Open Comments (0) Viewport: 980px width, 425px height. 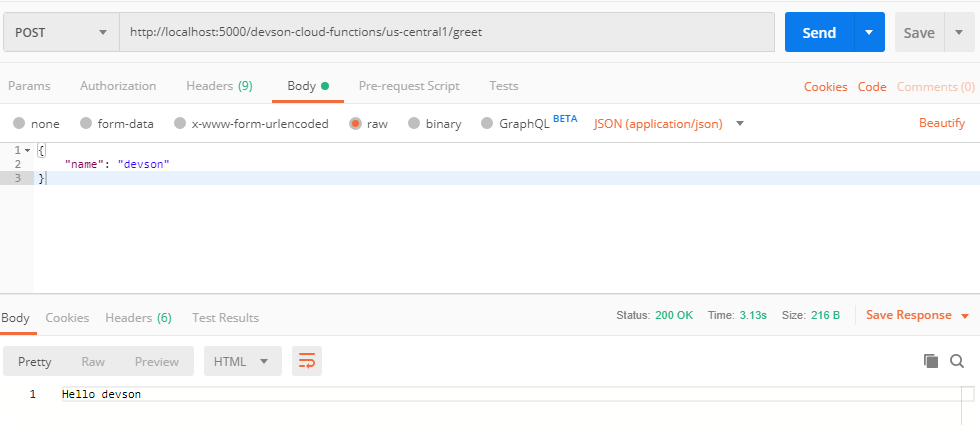[936, 87]
